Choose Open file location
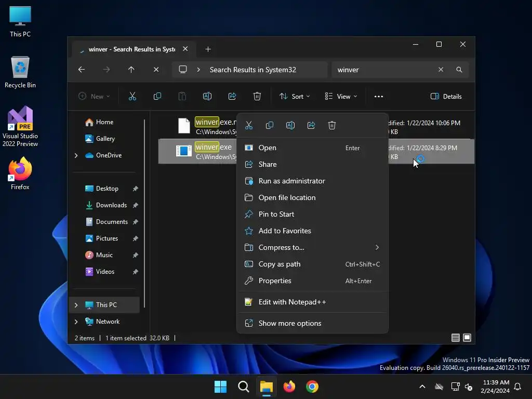 tap(312, 197)
